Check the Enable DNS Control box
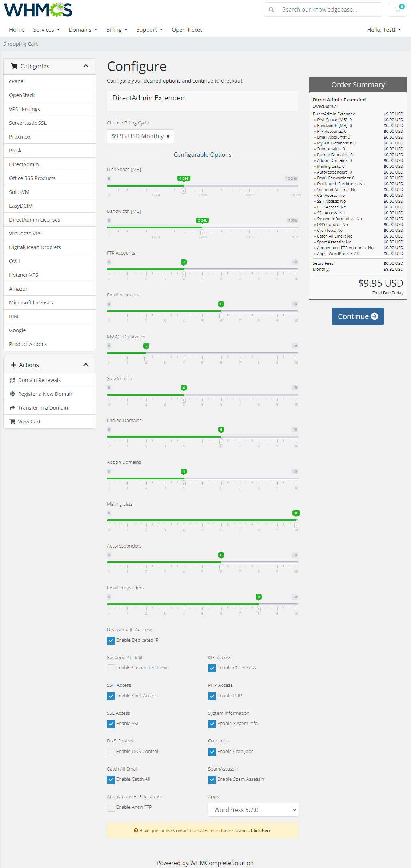411x868 pixels. pyautogui.click(x=111, y=752)
